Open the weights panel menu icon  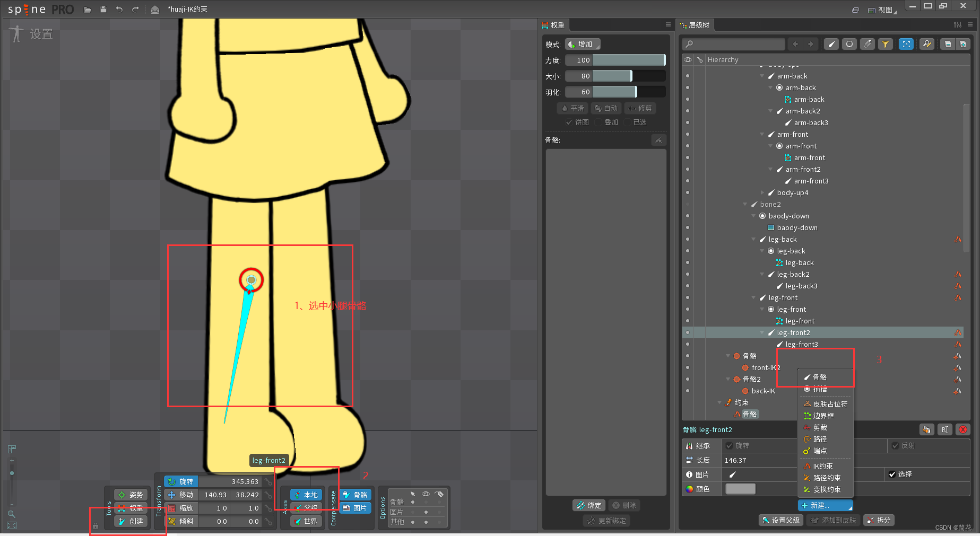668,24
